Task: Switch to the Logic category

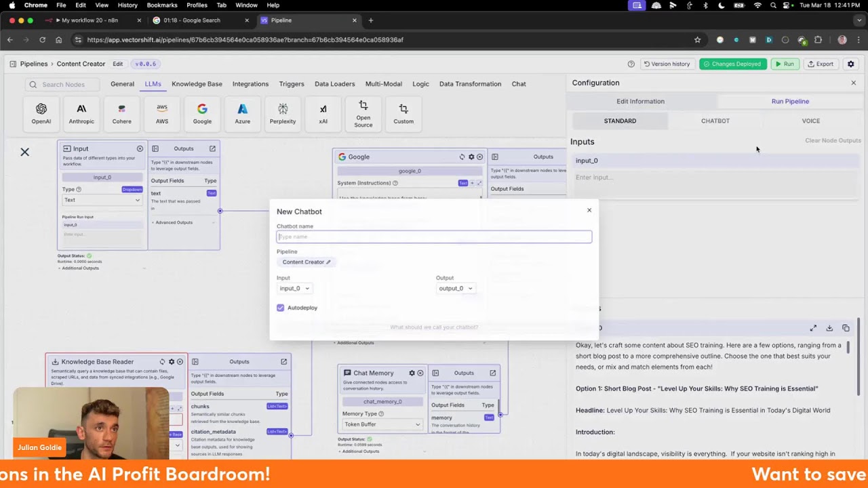Action: click(420, 84)
